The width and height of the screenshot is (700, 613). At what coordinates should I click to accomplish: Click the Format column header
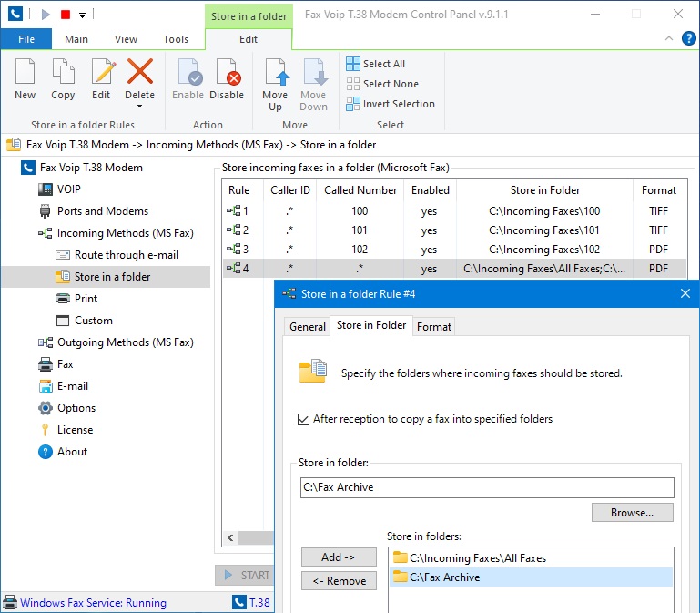[659, 190]
